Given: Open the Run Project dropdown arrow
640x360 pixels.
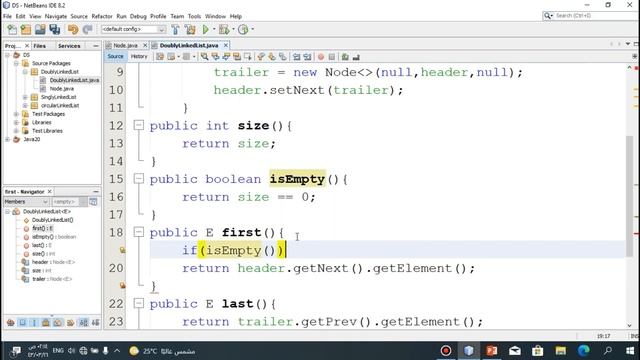Looking at the screenshot, I should tap(214, 29).
